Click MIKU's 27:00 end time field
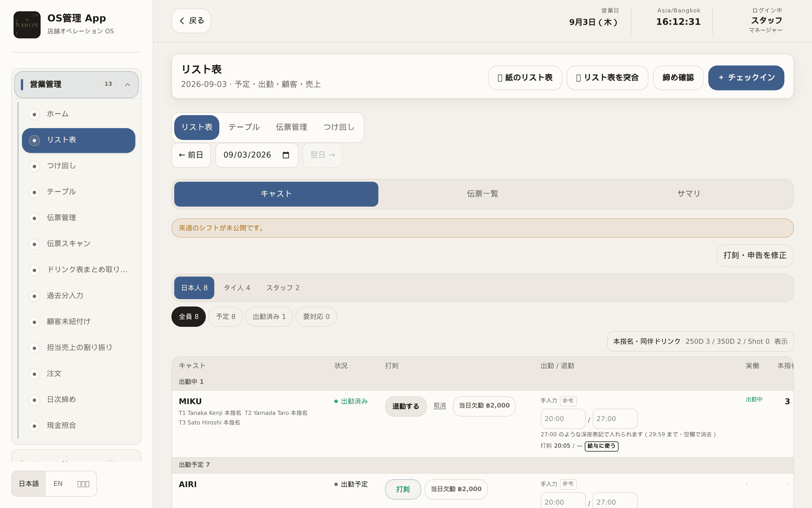This screenshot has height=508, width=812. [x=615, y=419]
